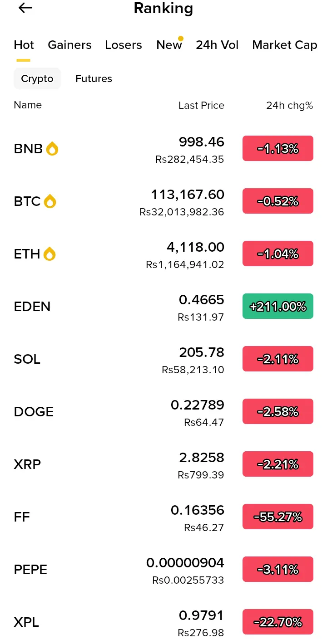Tap the green +211.00% EDEN badge
Viewport: 327px width, 644px height.
278,306
